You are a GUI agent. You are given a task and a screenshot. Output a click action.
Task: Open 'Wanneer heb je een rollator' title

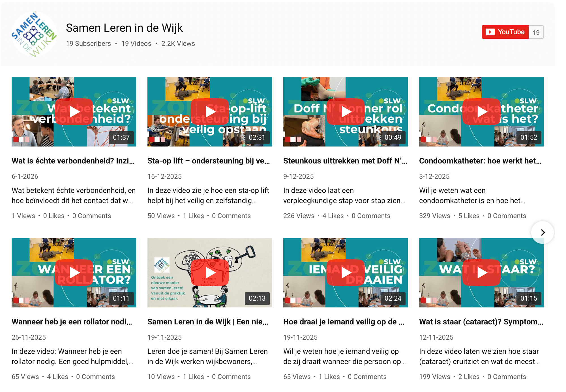tap(72, 322)
